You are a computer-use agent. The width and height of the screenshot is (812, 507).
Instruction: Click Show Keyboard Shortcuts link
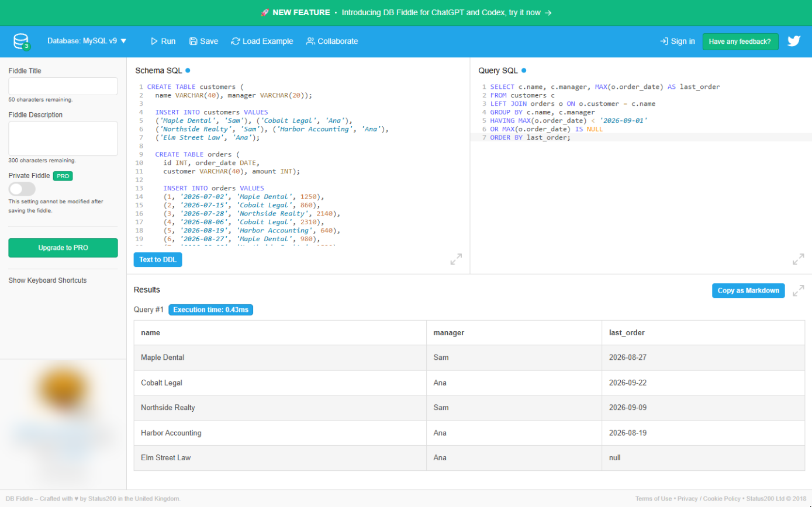[x=47, y=280]
